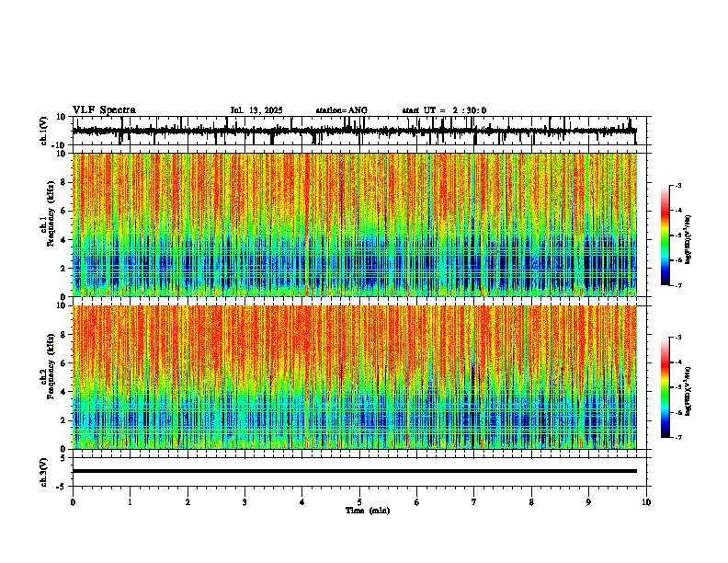
Task: Click the "-3" tick on ch.1 color bar
Action: [x=678, y=186]
